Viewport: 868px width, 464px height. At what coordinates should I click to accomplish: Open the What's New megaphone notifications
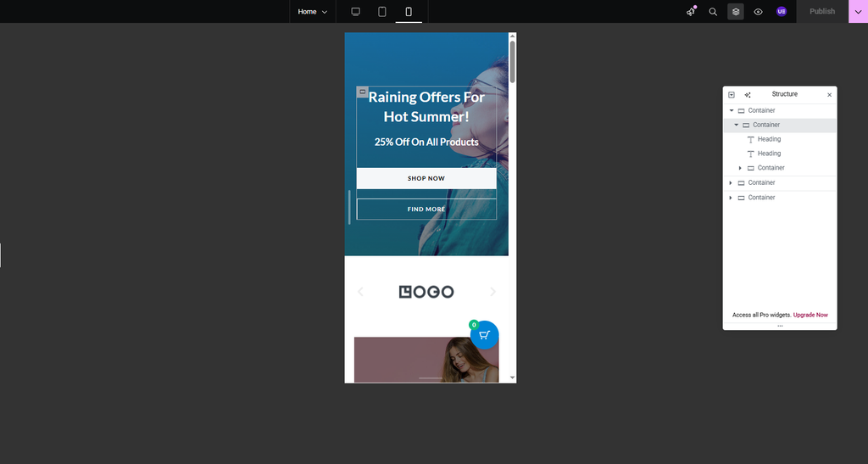point(691,12)
